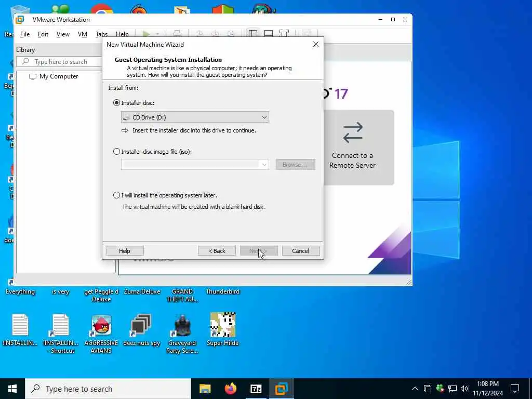The height and width of the screenshot is (399, 532).
Task: Select the Super Hilda desktop icon
Action: 222,329
